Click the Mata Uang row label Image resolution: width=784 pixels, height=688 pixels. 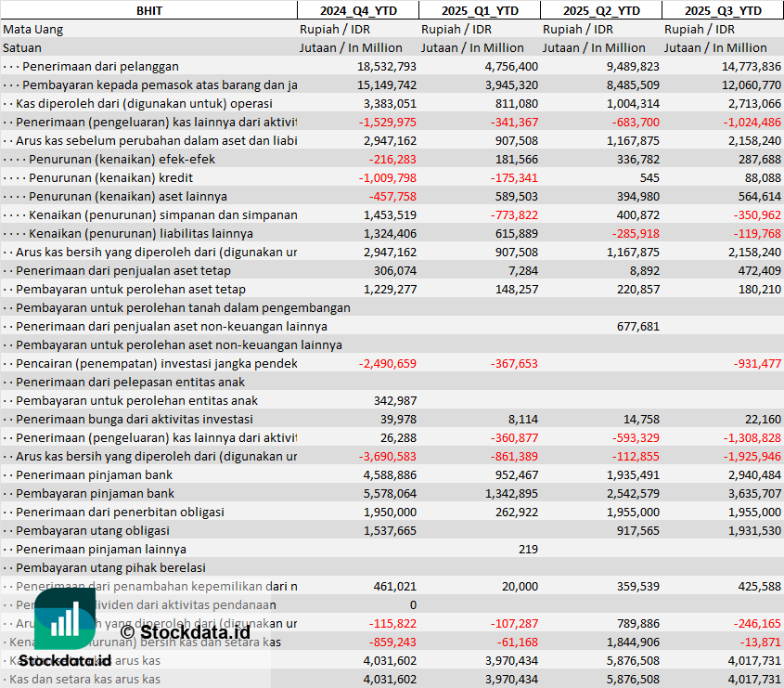33,30
